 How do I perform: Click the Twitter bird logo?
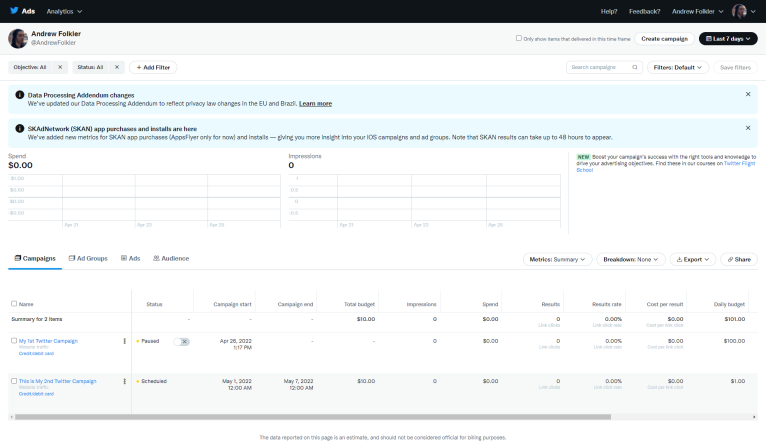point(13,11)
